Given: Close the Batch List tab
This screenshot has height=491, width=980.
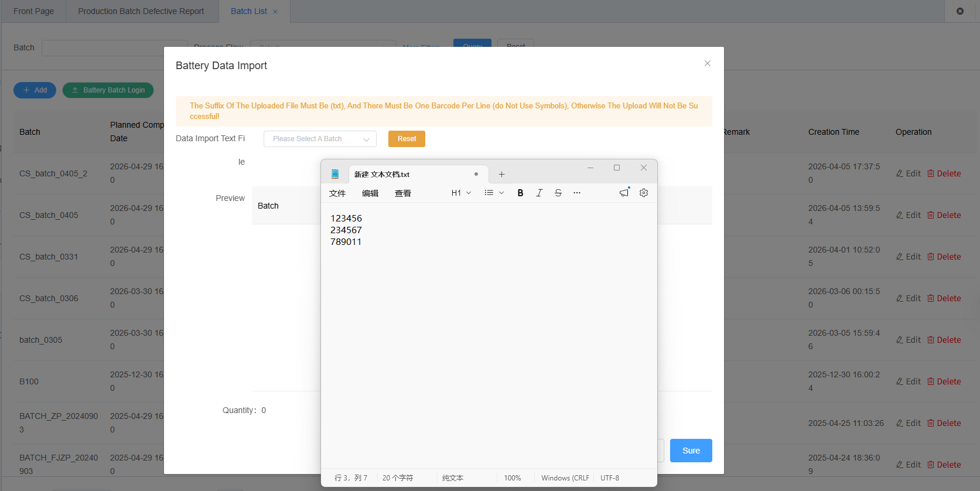Looking at the screenshot, I should coord(275,12).
